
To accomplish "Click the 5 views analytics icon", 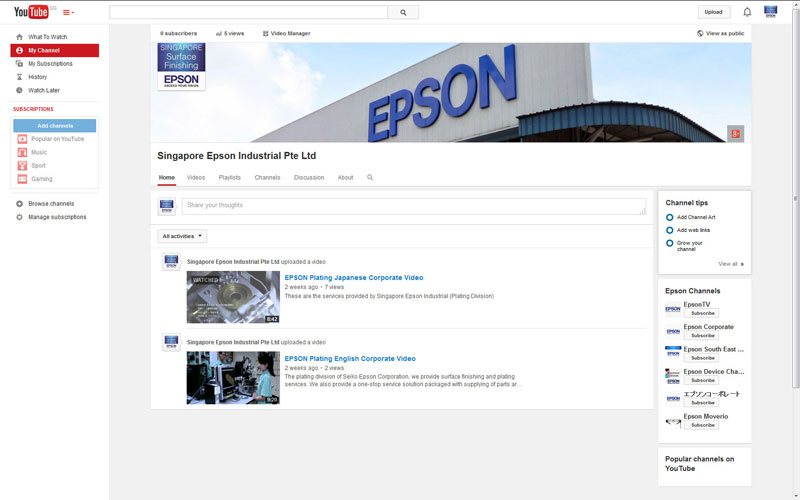I will coord(218,34).
